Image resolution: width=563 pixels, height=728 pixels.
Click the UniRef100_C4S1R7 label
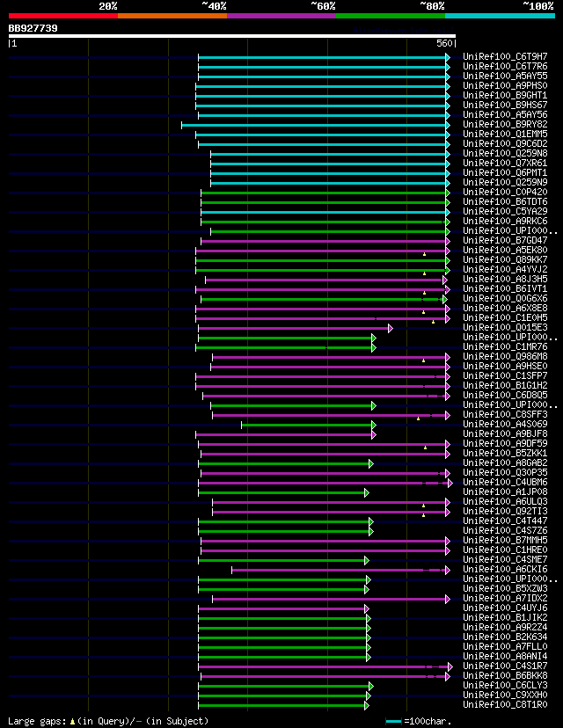click(505, 666)
